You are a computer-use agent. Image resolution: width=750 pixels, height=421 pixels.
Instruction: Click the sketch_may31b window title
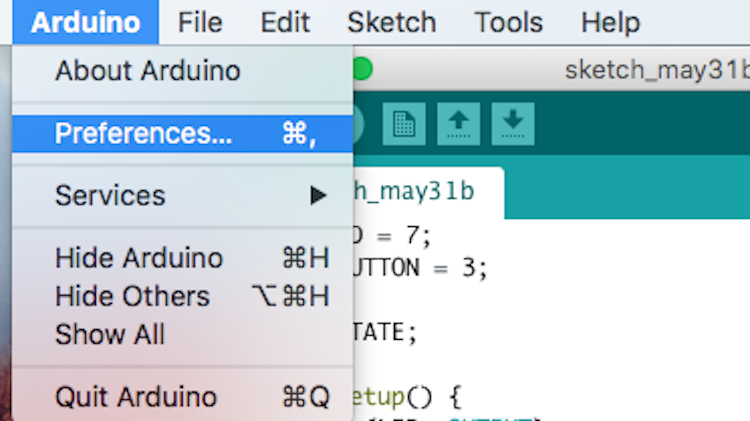point(657,70)
